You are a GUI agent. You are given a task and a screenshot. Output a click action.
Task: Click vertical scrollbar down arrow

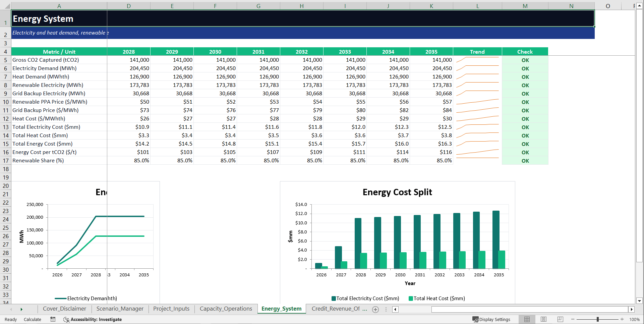point(639,301)
